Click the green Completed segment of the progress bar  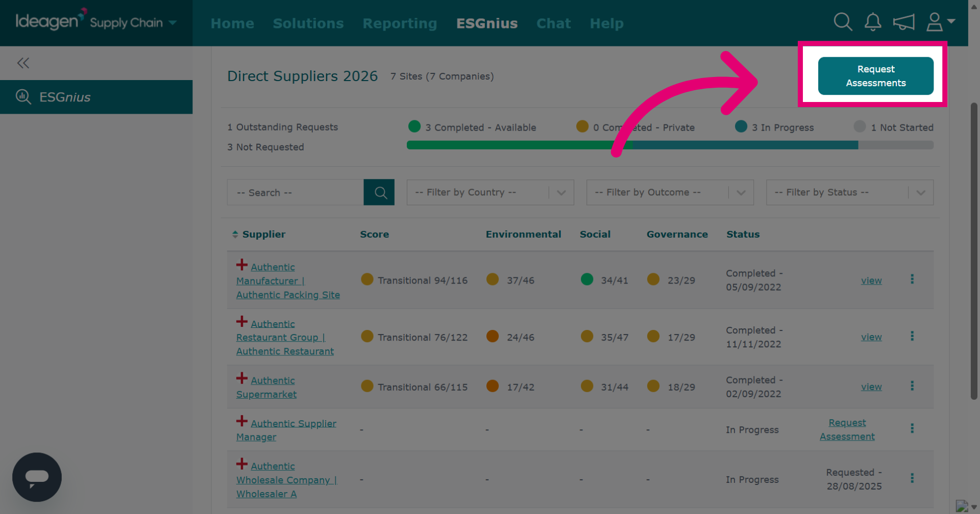tap(520, 145)
